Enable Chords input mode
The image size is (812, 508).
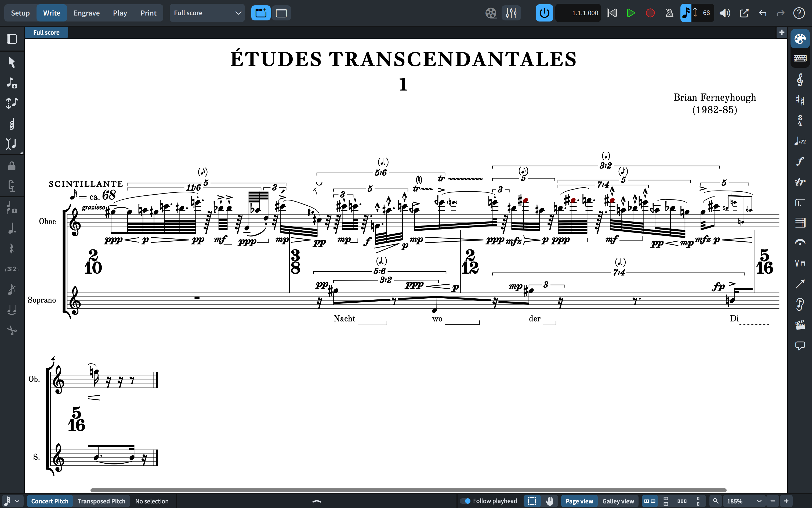pyautogui.click(x=12, y=124)
